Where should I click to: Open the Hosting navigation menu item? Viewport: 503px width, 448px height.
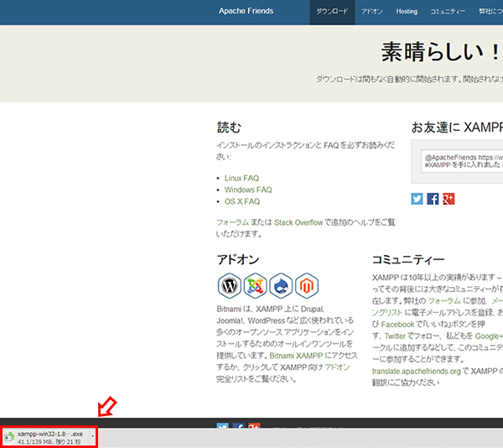point(407,12)
